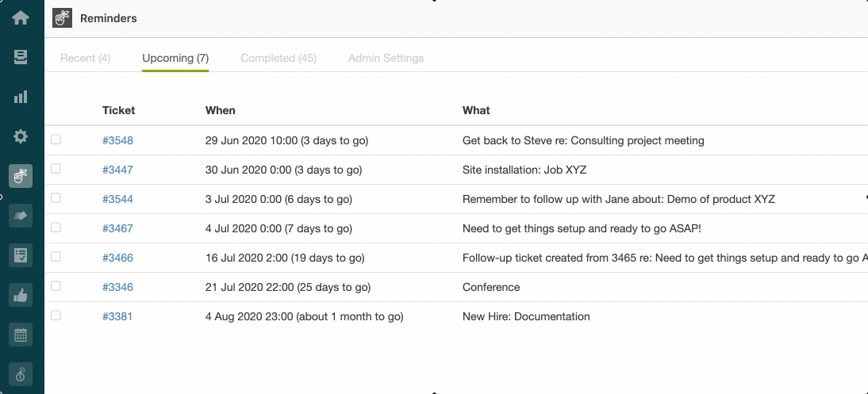Tick the checkbox for ticket #3544
Image resolution: width=868 pixels, height=394 pixels.
[56, 198]
